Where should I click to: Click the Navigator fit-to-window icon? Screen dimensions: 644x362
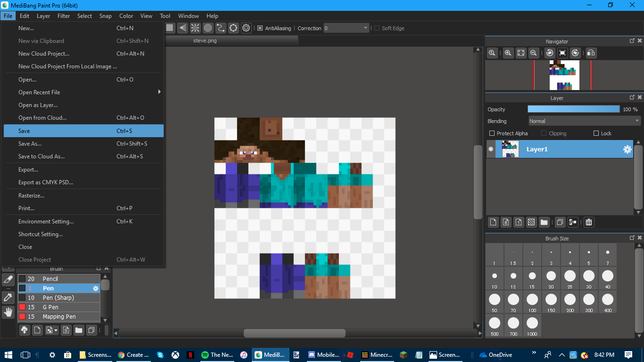click(520, 53)
